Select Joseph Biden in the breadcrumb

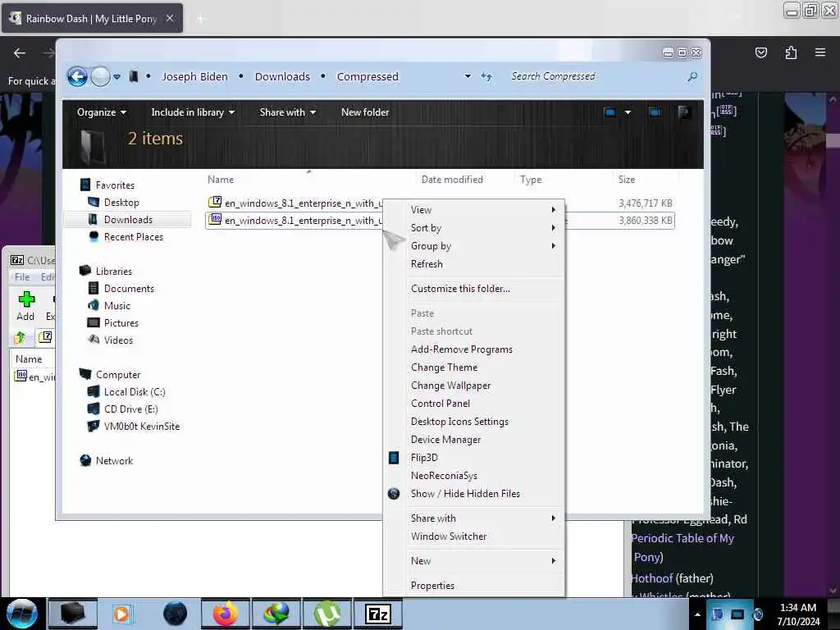point(194,76)
